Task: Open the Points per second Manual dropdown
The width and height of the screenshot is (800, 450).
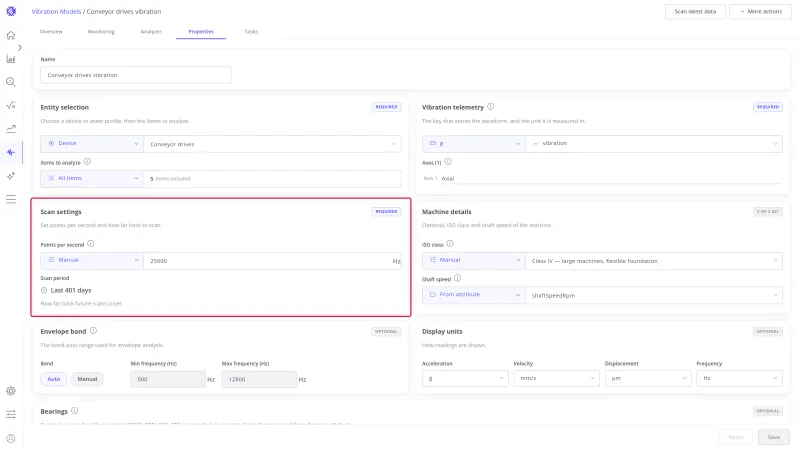Action: coord(92,260)
